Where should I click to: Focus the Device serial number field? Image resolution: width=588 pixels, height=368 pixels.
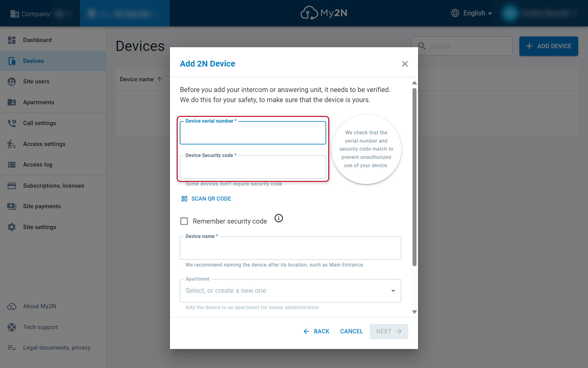(x=253, y=133)
